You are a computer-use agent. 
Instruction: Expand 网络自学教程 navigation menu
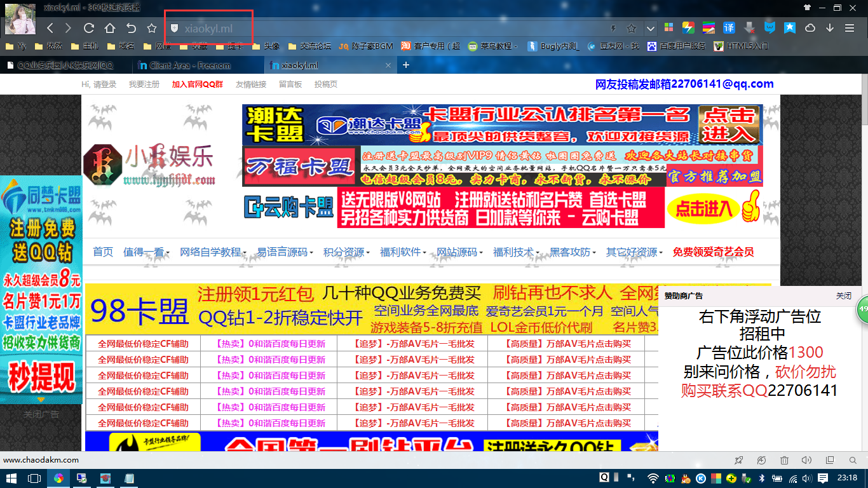point(213,252)
